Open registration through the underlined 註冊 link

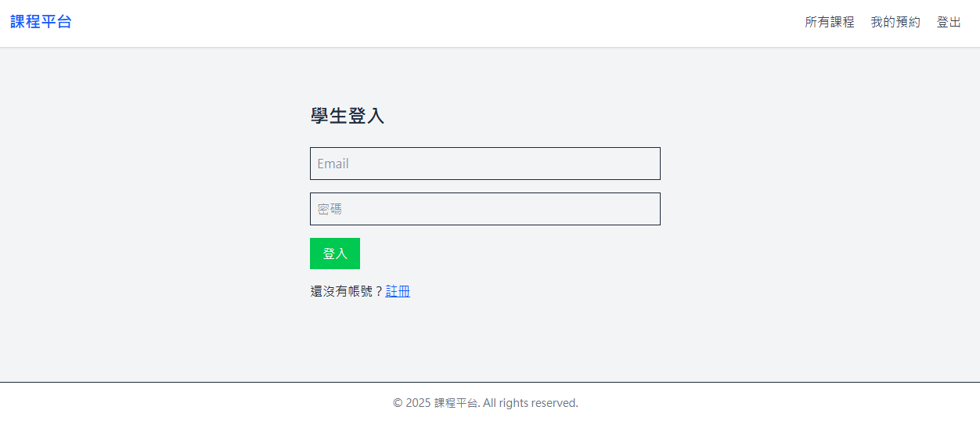click(398, 291)
